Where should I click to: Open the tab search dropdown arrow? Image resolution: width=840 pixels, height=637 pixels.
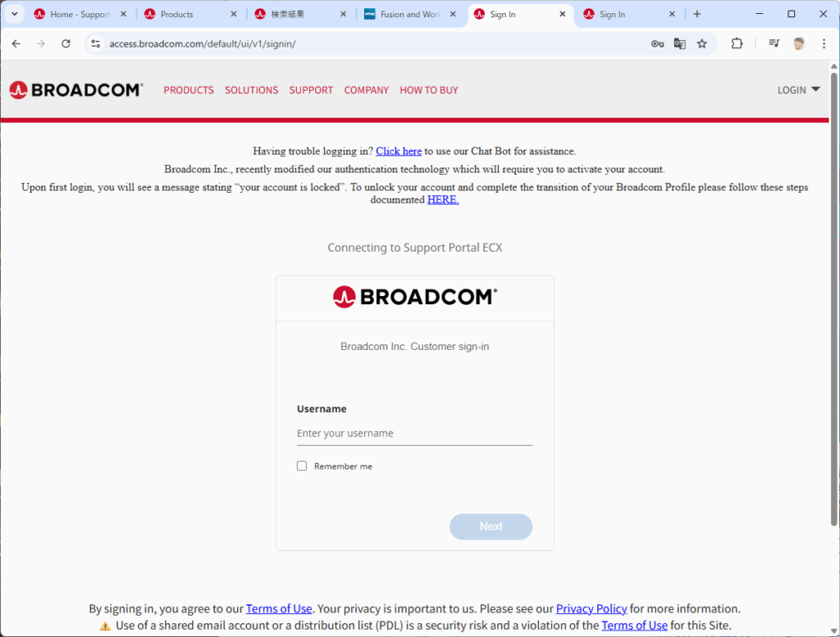click(15, 14)
